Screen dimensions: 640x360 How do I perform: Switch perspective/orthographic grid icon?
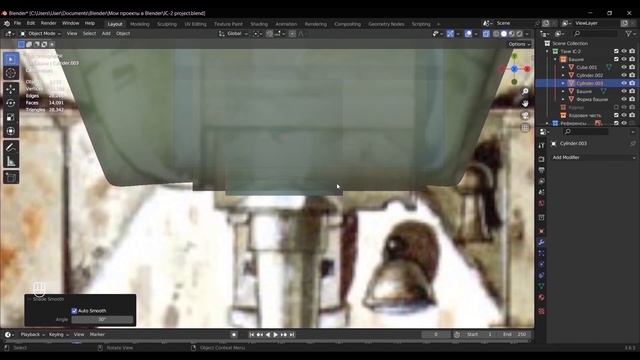[525, 128]
